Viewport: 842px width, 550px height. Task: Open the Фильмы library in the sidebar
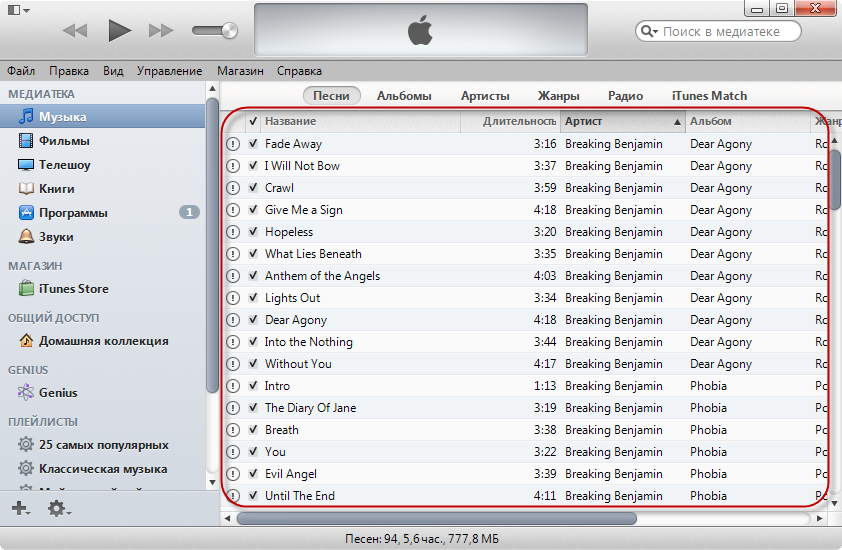[63, 141]
